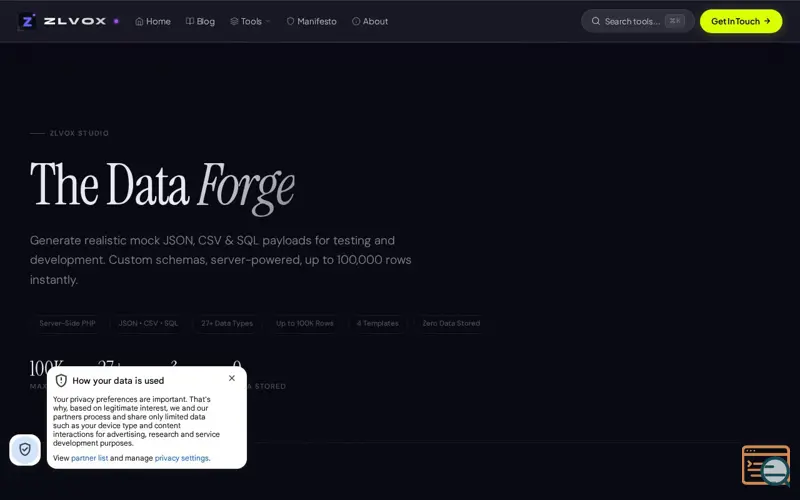Go to the Home nav link
The image size is (800, 500).
tap(153, 21)
